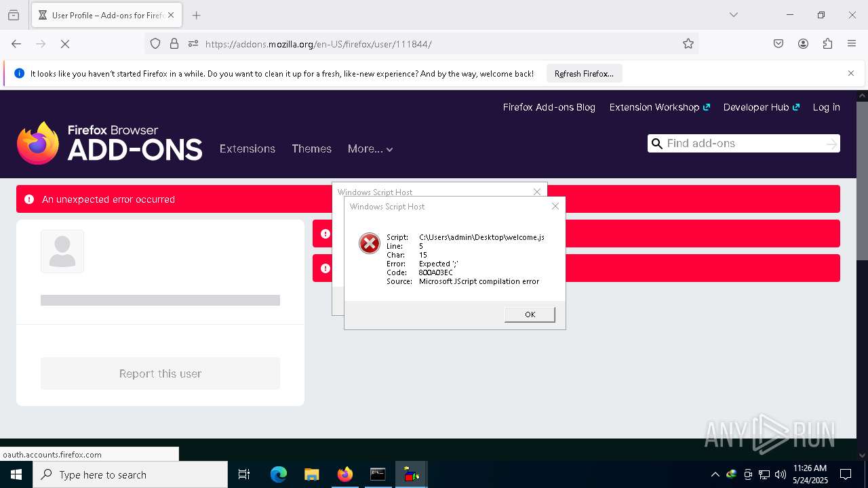Open Task View on taskbar
Image resolution: width=868 pixels, height=488 pixels.
point(244,474)
